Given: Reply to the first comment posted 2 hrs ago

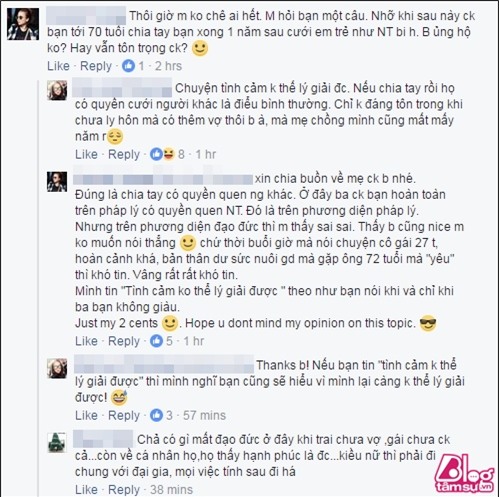Looking at the screenshot, I should [x=96, y=66].
